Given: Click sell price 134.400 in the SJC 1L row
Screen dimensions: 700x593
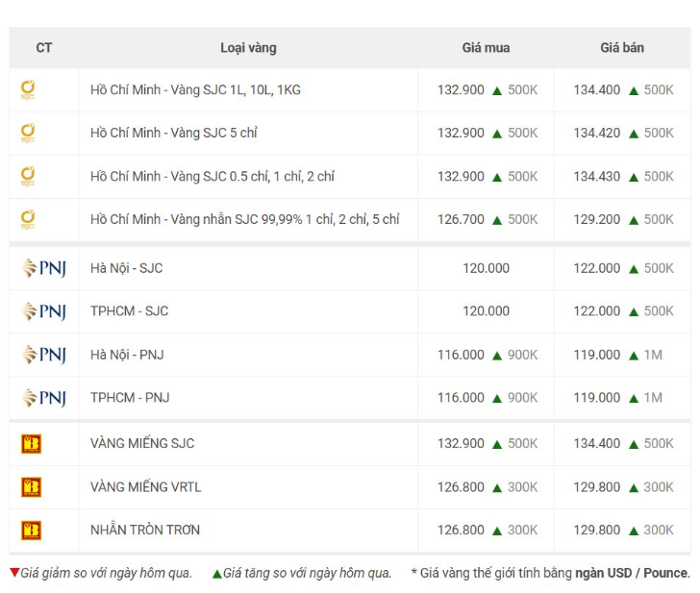Looking at the screenshot, I should [x=597, y=89].
